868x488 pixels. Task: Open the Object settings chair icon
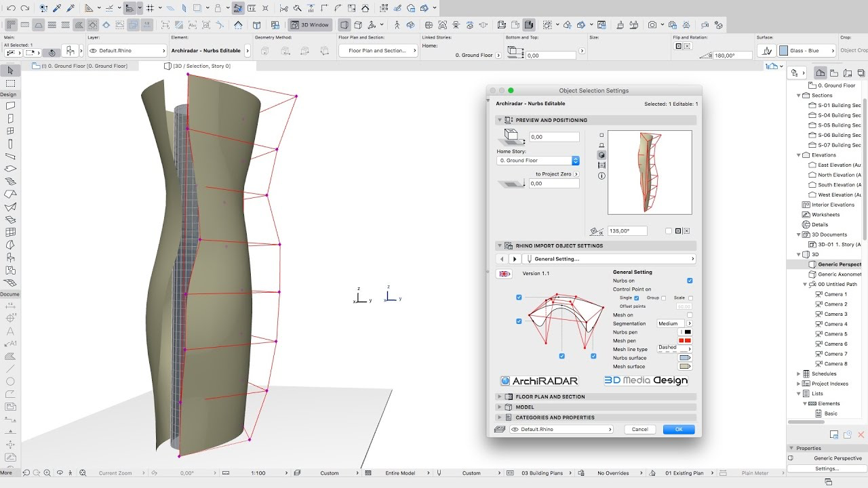tap(71, 51)
